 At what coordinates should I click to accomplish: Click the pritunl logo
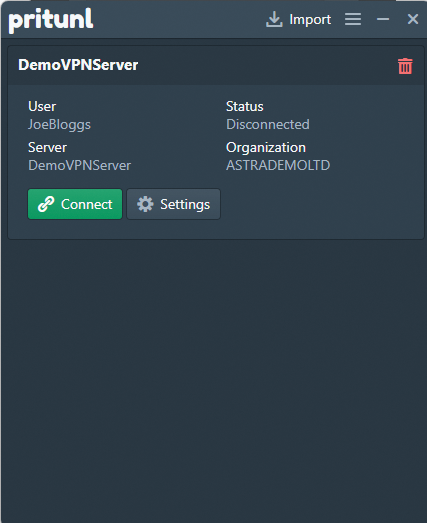(51, 20)
